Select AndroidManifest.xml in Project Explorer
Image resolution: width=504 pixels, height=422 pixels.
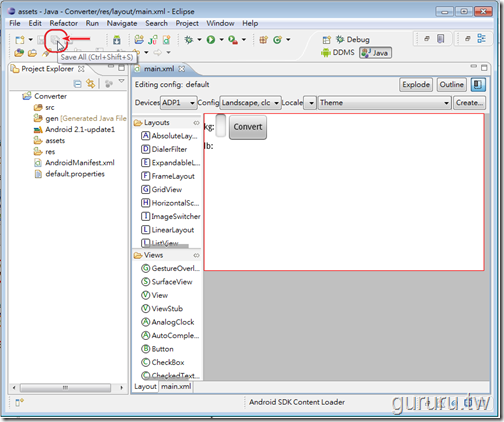80,163
